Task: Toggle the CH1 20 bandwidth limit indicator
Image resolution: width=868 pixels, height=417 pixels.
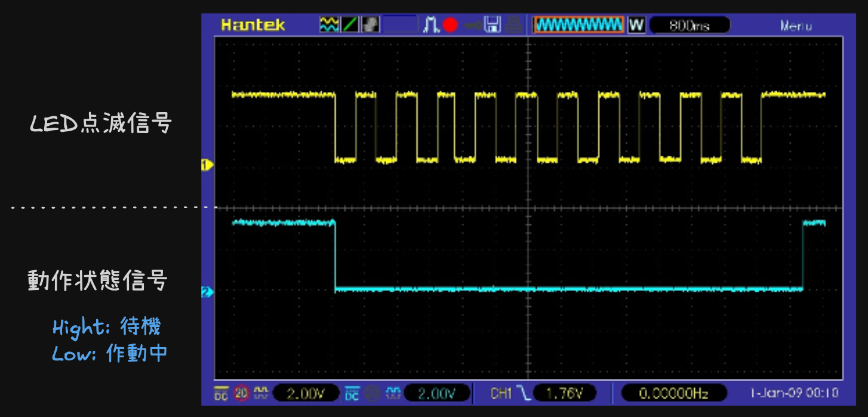Action: 241,393
